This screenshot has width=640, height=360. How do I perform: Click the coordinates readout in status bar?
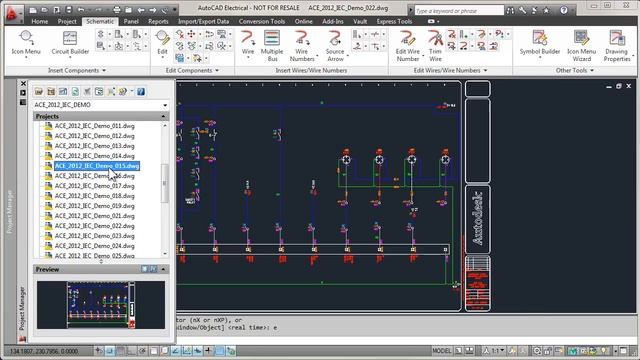44,351
